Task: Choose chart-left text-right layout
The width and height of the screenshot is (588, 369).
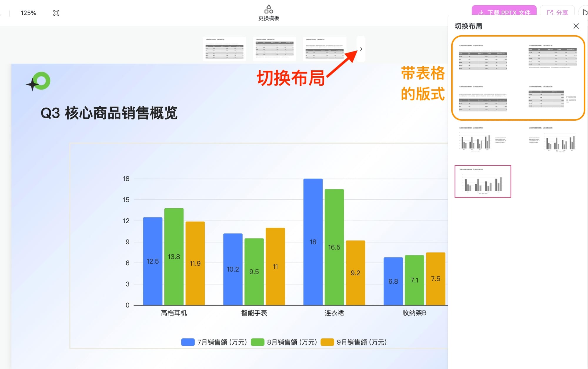Action: [x=483, y=140]
